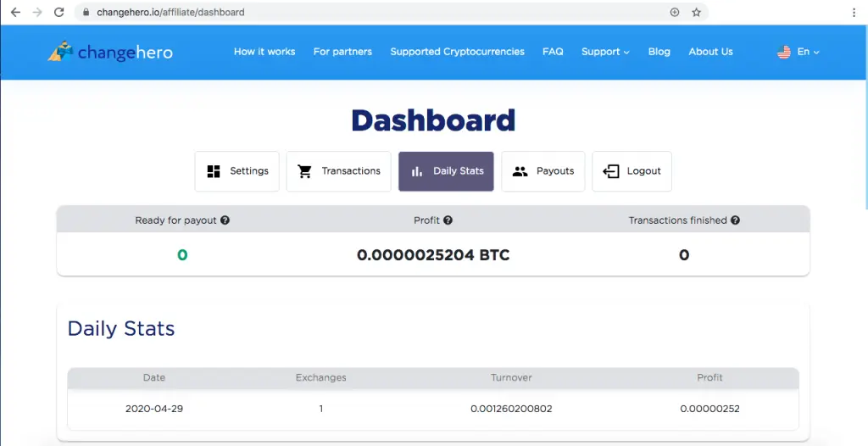Switch to the Payouts tab
Viewport: 868px width, 446px height.
coord(543,171)
